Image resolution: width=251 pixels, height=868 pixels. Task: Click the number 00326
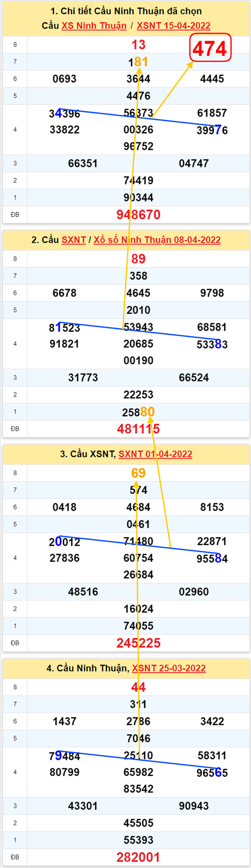[x=139, y=130]
